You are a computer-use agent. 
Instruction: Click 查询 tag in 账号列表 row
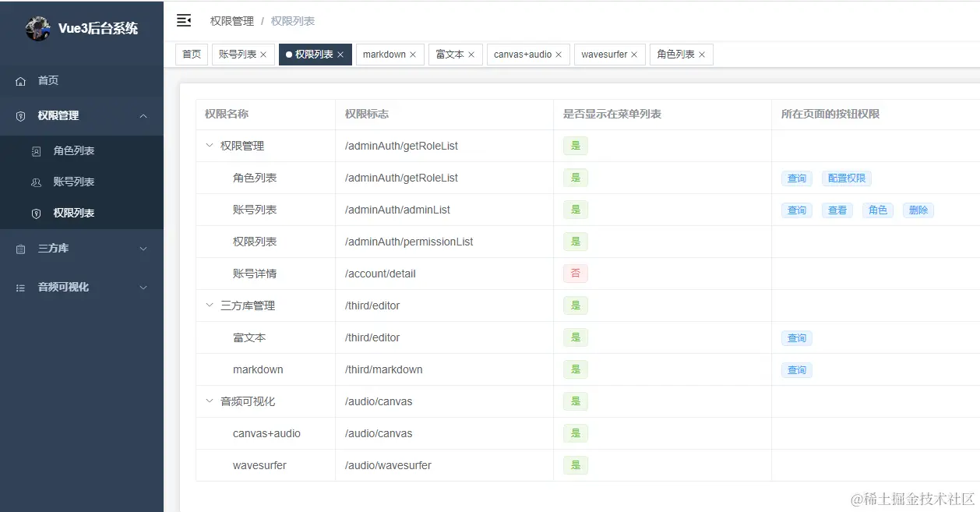coord(797,210)
